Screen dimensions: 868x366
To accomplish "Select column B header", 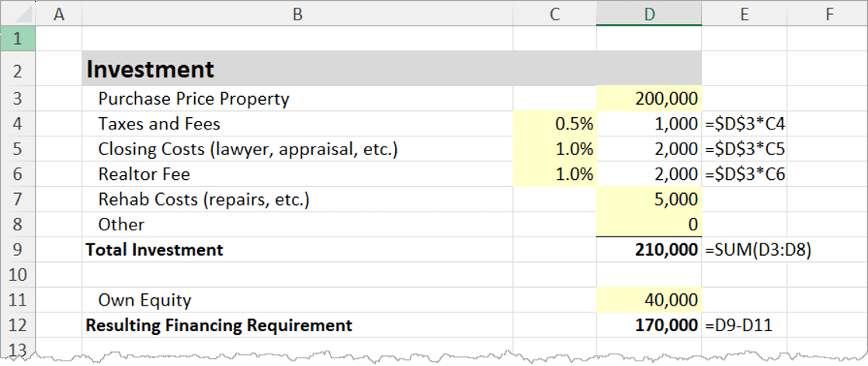I will (297, 14).
